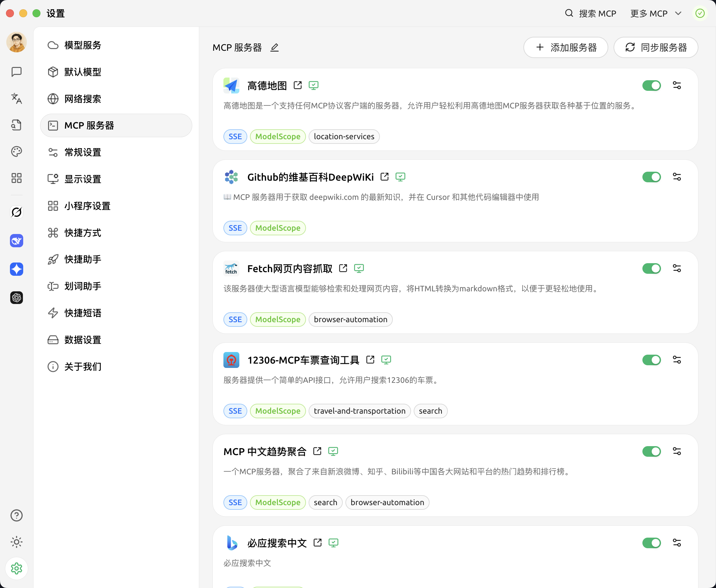716x588 pixels.
Task: Open 快捷方式 settings section
Action: click(x=116, y=232)
